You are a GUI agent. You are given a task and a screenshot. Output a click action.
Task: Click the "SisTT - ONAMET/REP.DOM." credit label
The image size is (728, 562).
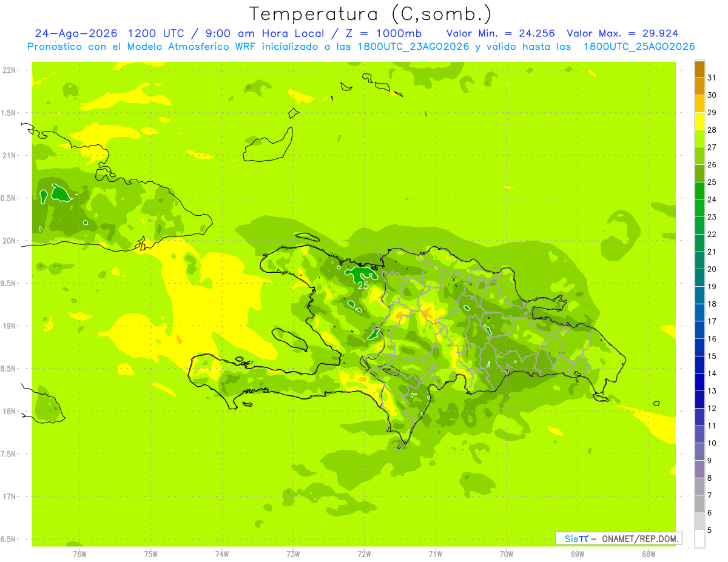619,538
